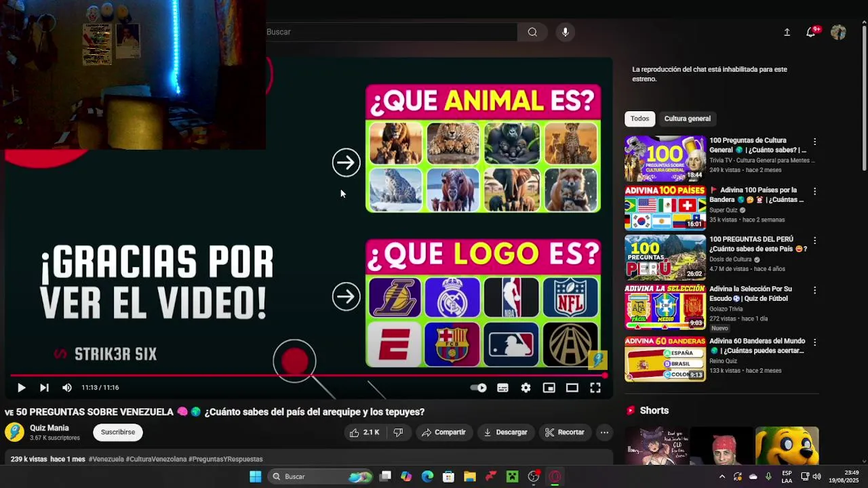Click the YouTube search input field

[391, 32]
